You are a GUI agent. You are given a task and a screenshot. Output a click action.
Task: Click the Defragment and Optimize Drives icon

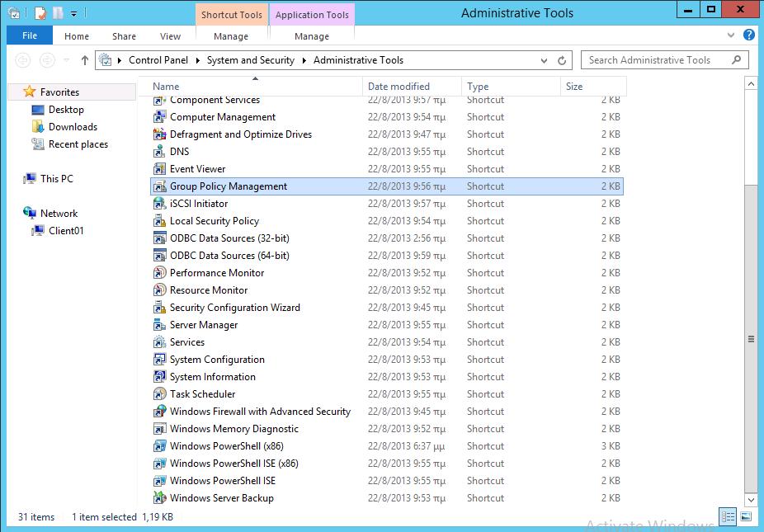pos(159,134)
